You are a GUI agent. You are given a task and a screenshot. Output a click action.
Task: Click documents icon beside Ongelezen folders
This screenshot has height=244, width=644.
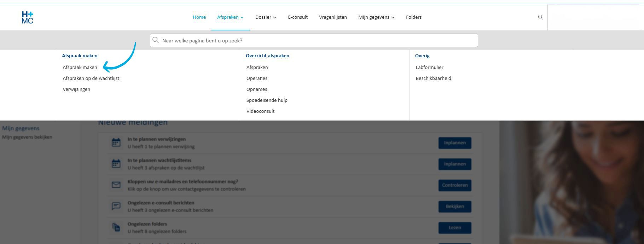click(116, 227)
